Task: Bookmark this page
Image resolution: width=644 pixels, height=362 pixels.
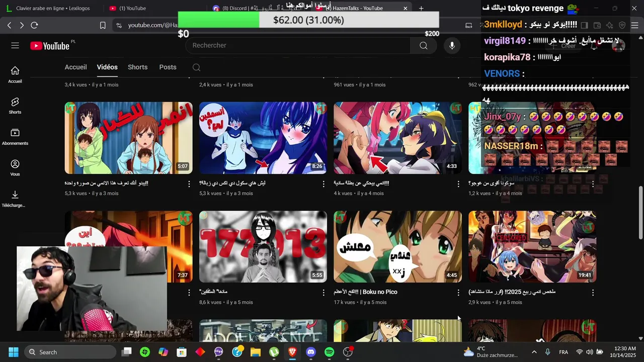Action: point(103,25)
